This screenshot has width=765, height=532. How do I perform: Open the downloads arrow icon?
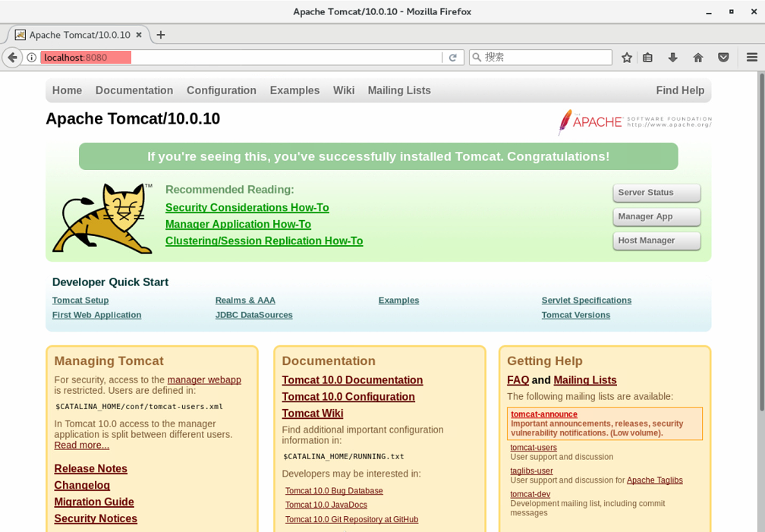click(x=672, y=58)
